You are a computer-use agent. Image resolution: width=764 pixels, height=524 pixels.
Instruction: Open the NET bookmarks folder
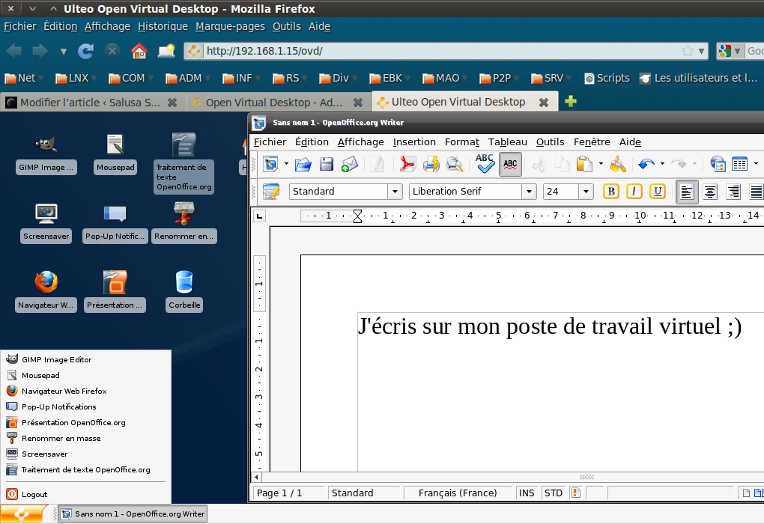[x=23, y=78]
